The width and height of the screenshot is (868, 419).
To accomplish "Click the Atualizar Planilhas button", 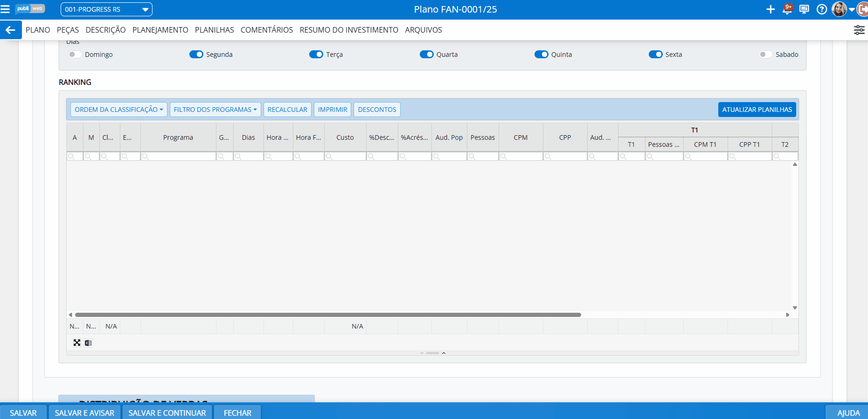I will pyautogui.click(x=757, y=110).
